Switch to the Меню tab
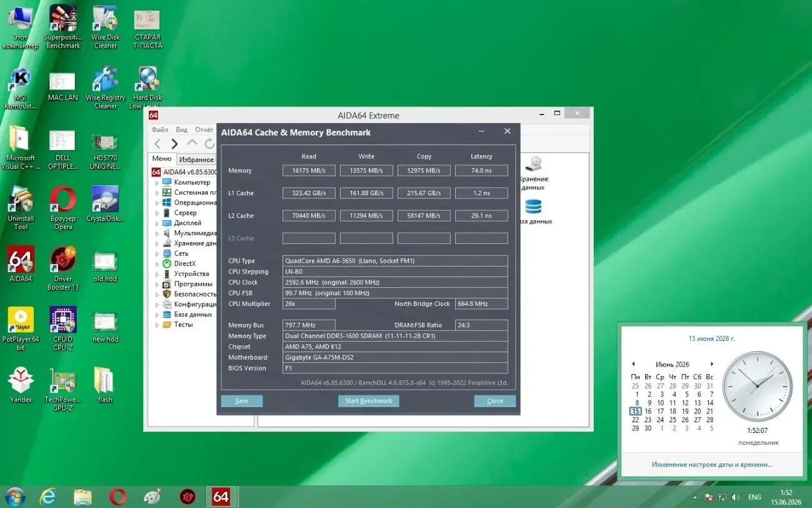 (162, 159)
